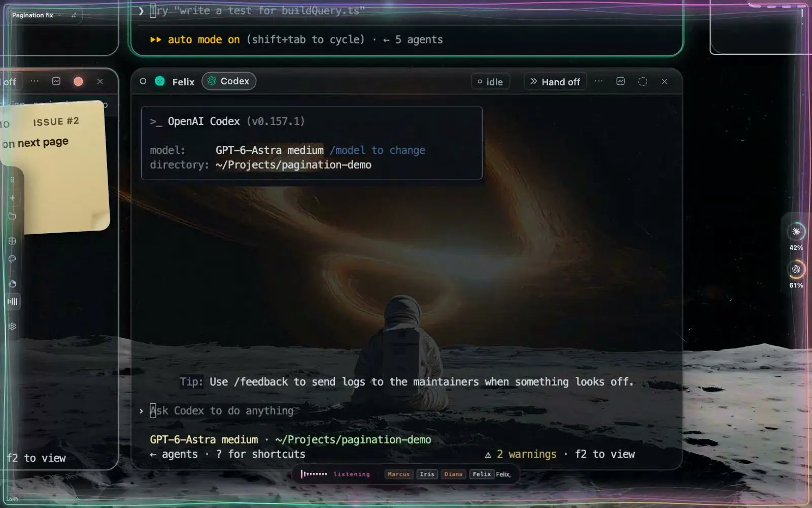Screen dimensions: 812x508
Task: Select the Diana agent chip
Action: [x=453, y=474]
